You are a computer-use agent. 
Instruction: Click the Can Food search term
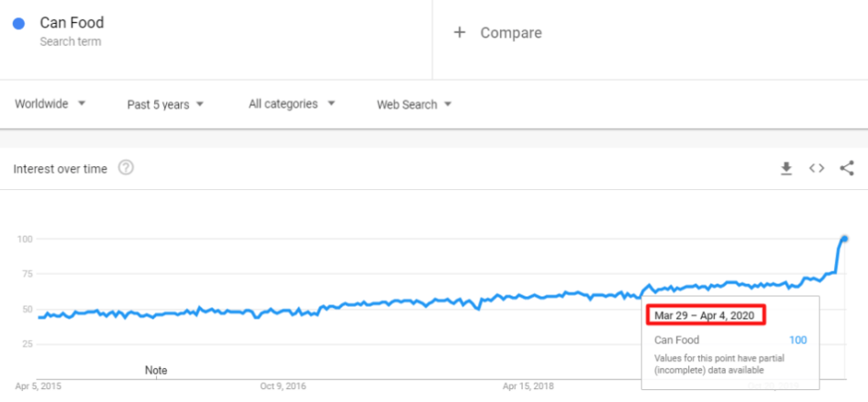[x=71, y=23]
